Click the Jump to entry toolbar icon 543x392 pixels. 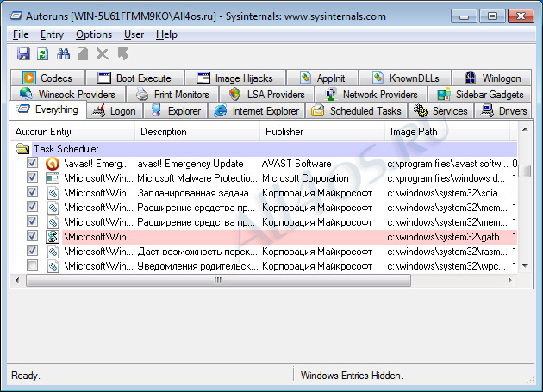(122, 54)
